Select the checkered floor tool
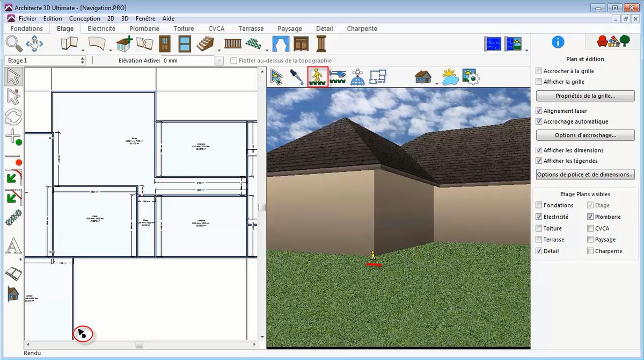The height and width of the screenshot is (360, 644). (253, 44)
